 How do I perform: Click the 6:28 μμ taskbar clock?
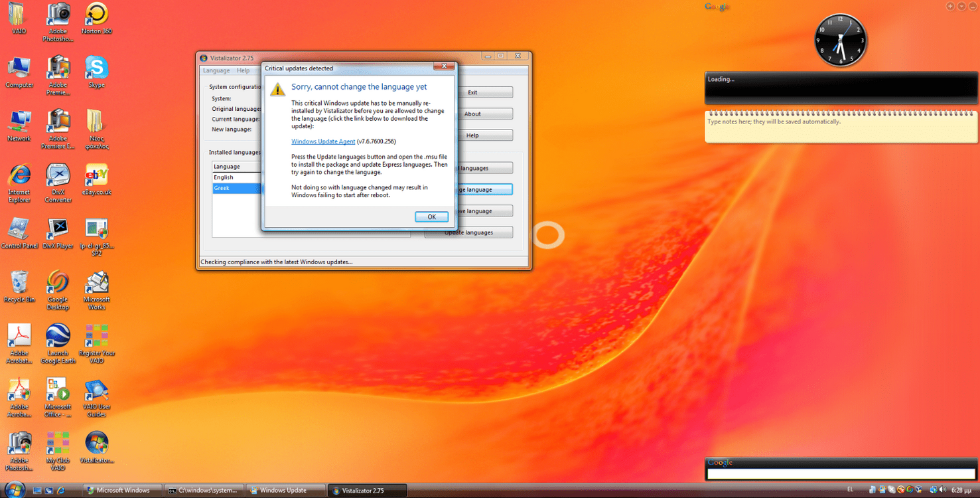962,491
